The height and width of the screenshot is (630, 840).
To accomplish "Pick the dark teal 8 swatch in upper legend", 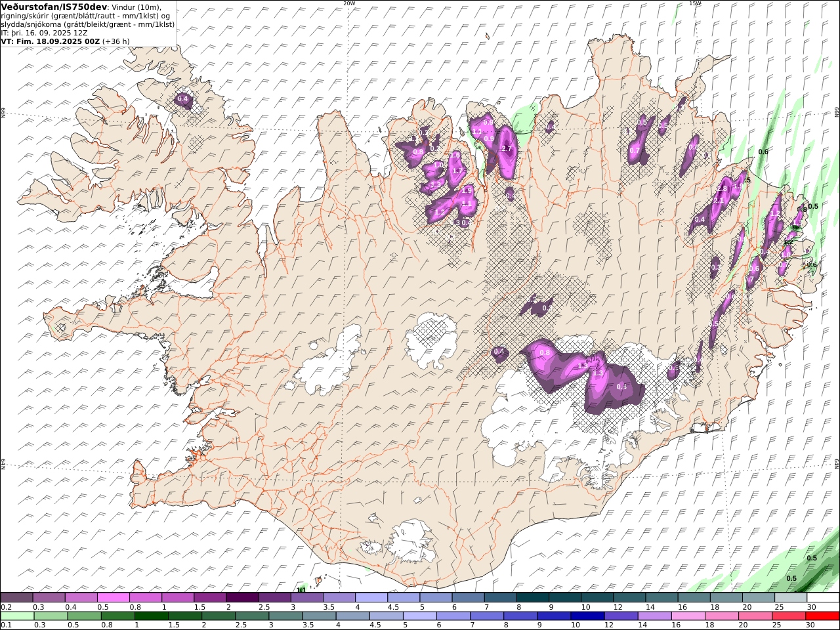I will tap(532, 598).
